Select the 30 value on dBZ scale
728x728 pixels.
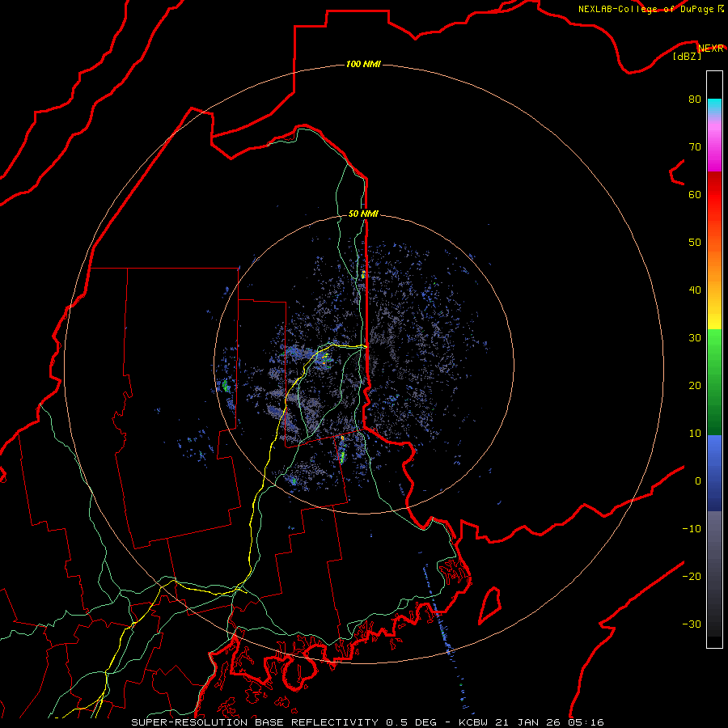click(x=695, y=338)
